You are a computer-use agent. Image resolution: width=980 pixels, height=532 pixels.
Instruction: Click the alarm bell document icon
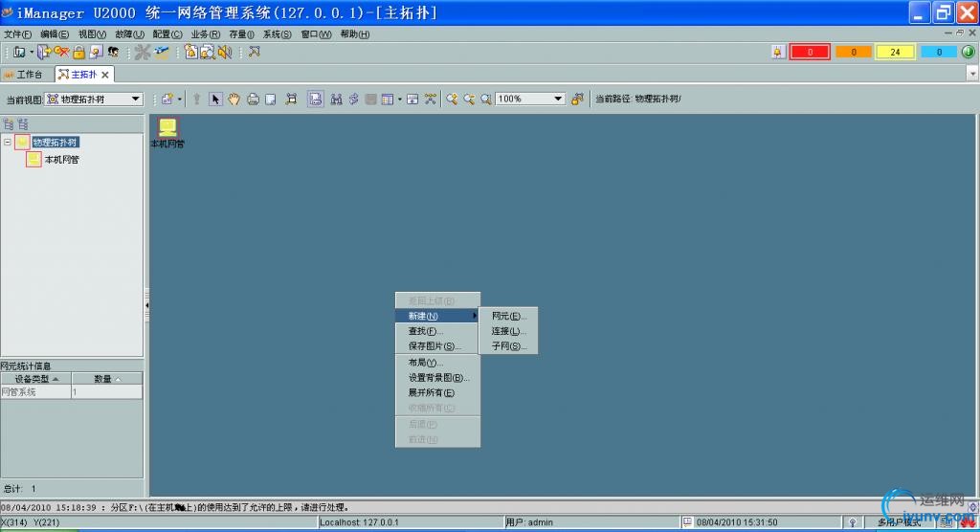pos(190,52)
